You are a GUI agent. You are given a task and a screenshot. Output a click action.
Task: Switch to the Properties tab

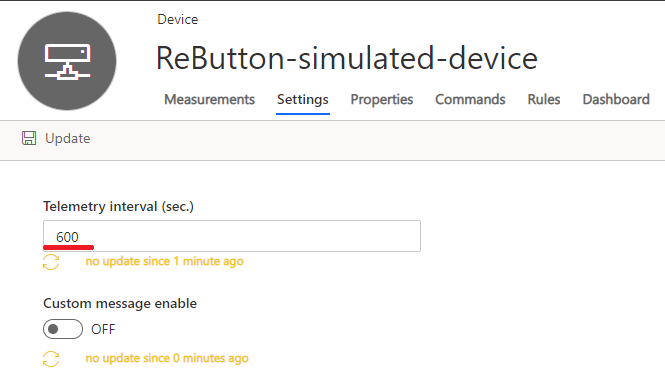pyautogui.click(x=382, y=100)
